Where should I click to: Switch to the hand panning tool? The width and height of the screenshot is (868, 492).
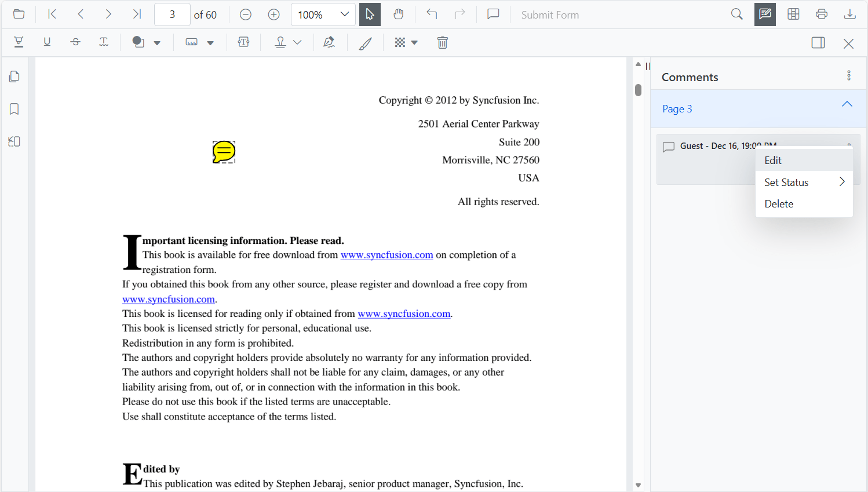(399, 14)
